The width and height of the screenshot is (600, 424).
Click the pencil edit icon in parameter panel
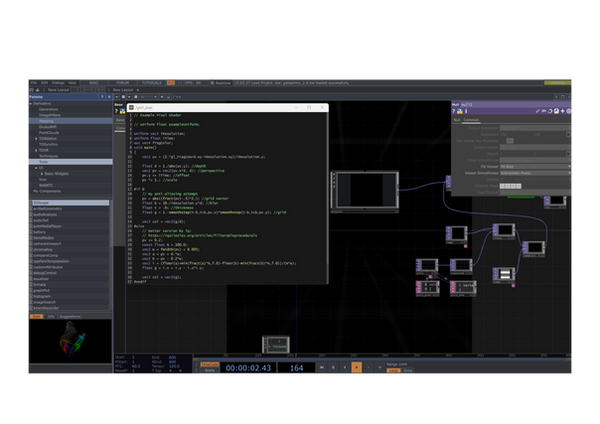point(537,111)
